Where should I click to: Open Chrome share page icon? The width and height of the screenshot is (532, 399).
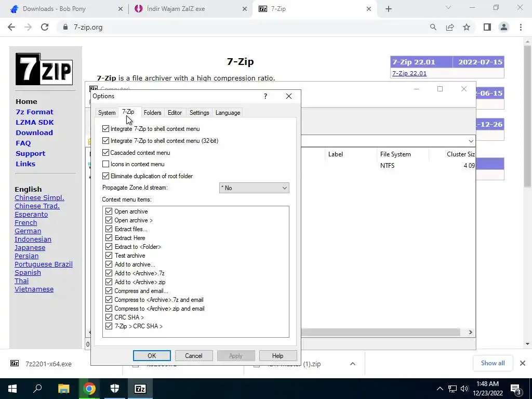pos(450,27)
